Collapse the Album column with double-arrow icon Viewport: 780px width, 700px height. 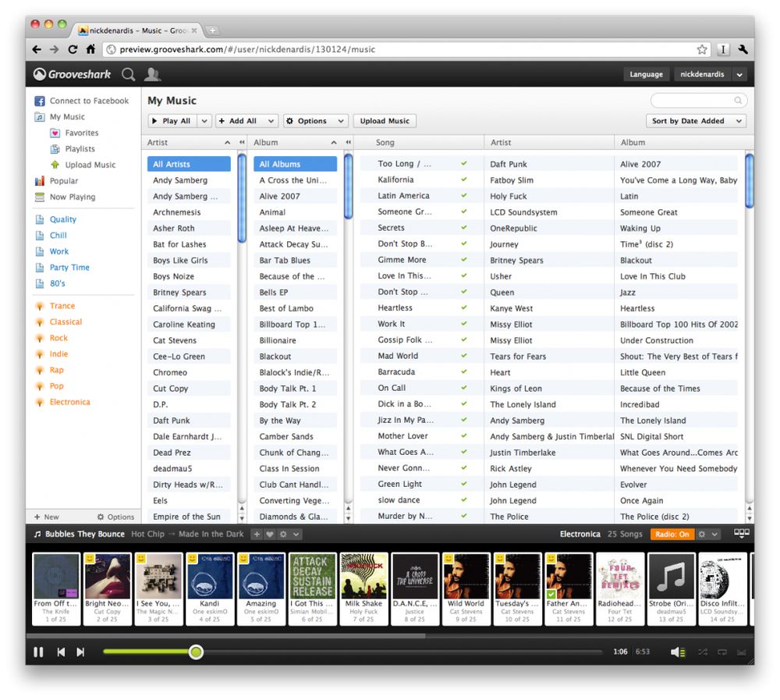point(349,142)
